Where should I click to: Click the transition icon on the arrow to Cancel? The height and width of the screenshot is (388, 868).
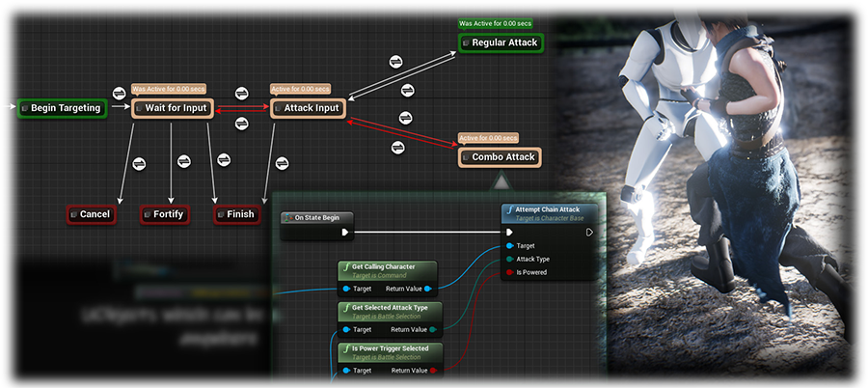(x=139, y=163)
